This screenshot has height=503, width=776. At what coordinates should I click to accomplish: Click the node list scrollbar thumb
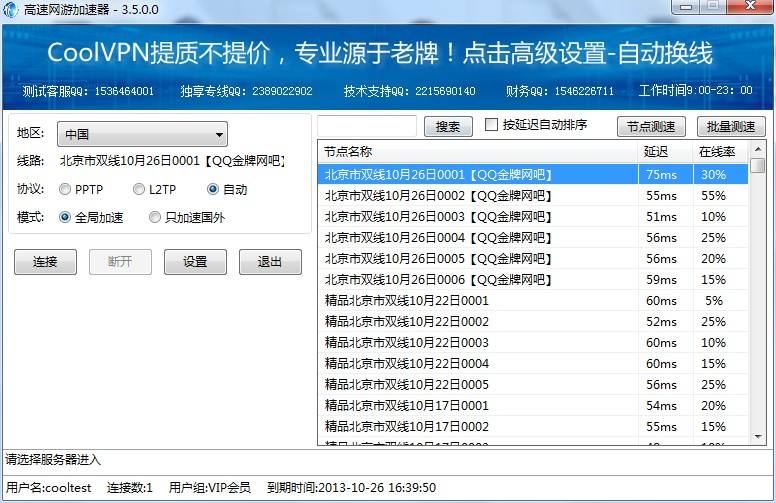(758, 165)
